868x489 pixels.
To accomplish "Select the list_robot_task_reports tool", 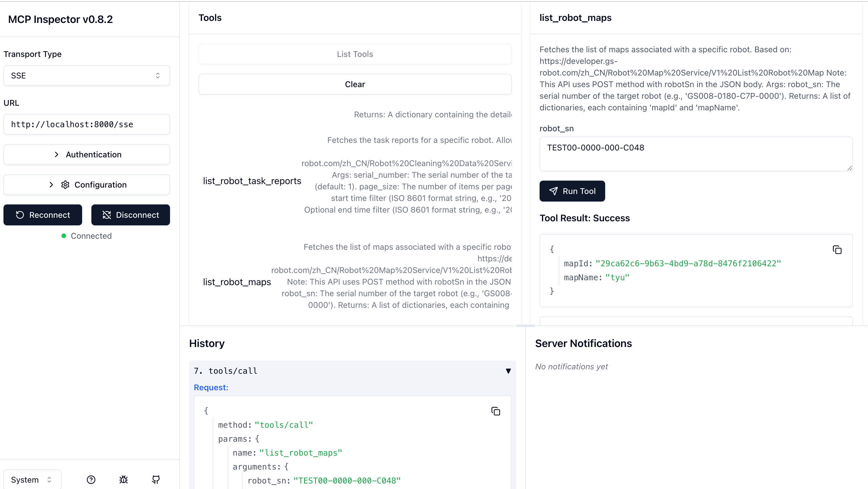I will pyautogui.click(x=252, y=181).
